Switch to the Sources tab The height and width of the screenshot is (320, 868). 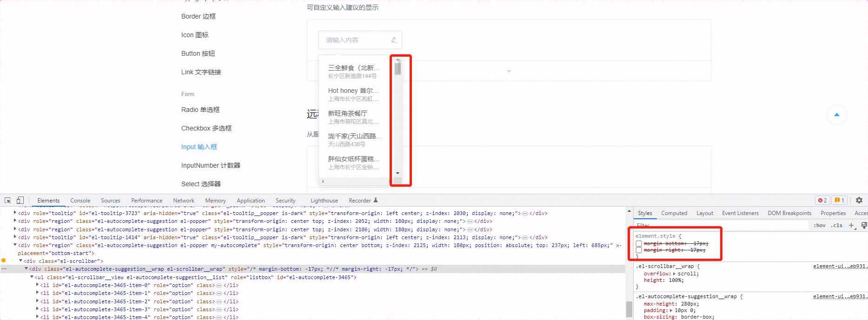tap(111, 201)
